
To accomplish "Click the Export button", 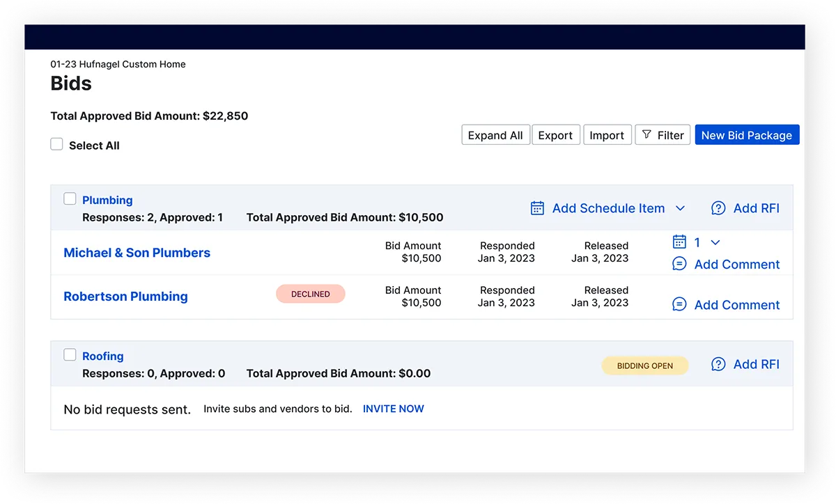I will tap(555, 135).
